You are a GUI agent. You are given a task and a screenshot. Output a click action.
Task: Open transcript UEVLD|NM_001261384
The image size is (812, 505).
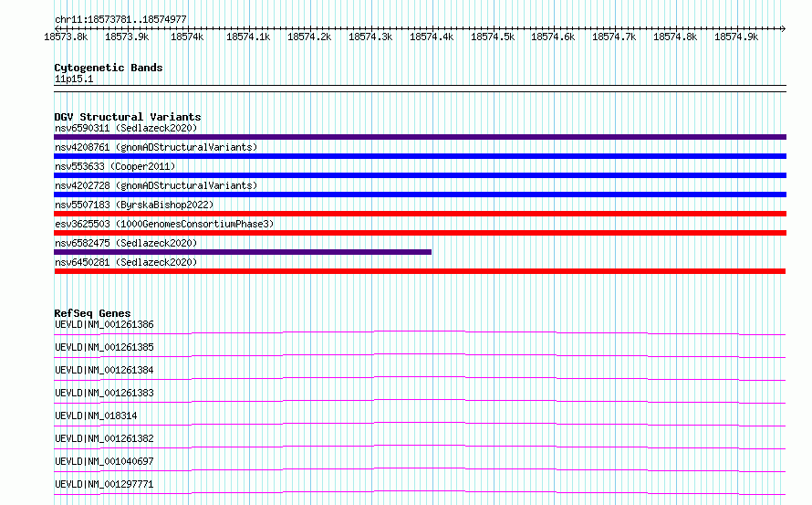point(104,370)
